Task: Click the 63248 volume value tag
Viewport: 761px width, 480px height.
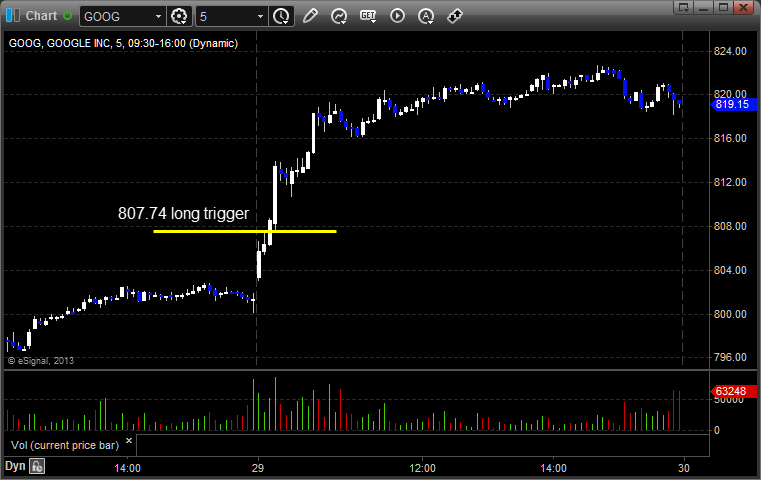Action: tap(734, 391)
